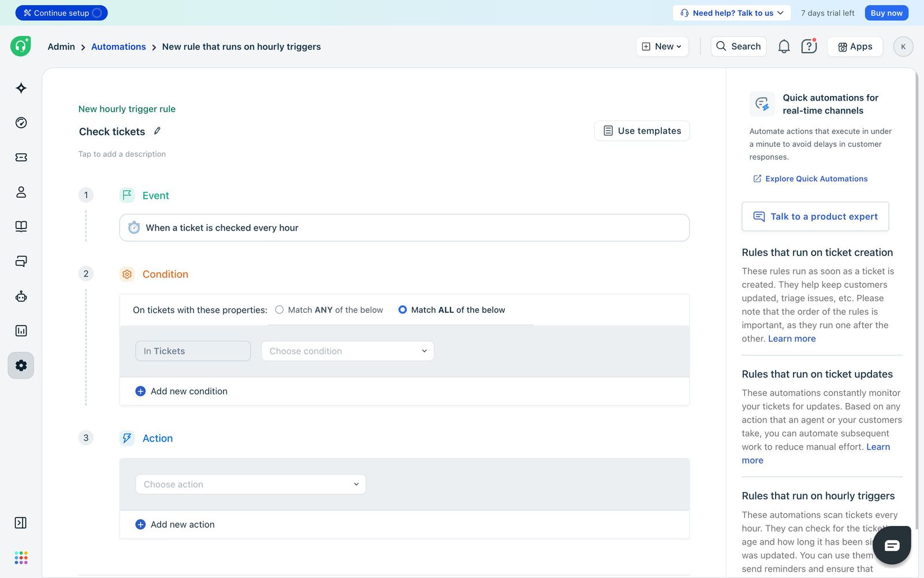Go to Automations breadcrumb
This screenshot has height=578, width=924.
coord(118,46)
